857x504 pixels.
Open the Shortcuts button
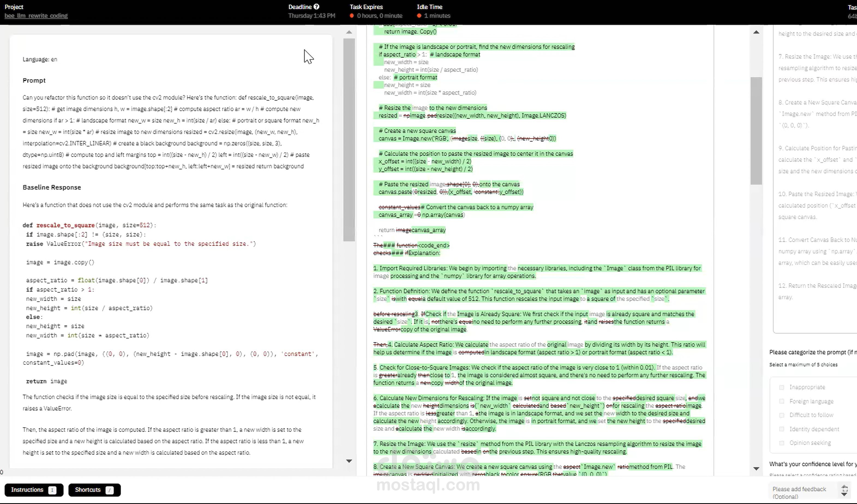pos(94,490)
